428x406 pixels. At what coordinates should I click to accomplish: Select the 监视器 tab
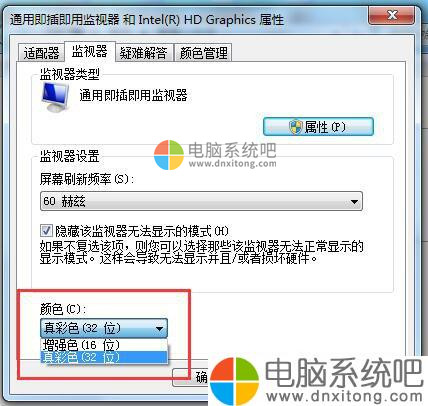pyautogui.click(x=90, y=52)
